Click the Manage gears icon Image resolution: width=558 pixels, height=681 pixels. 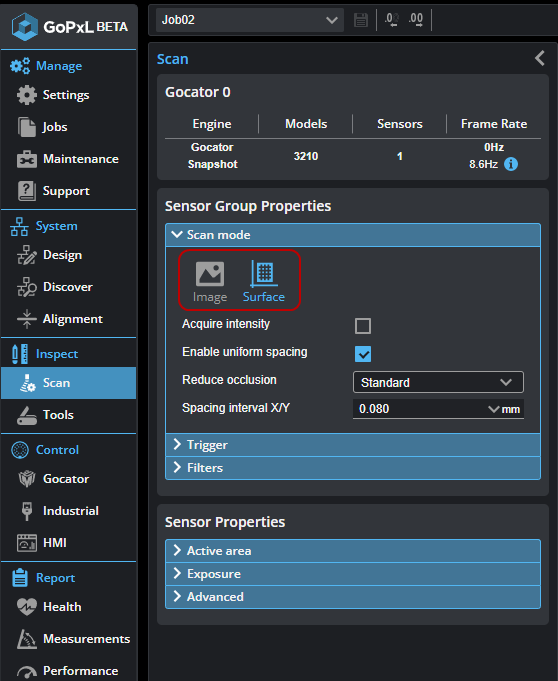(x=20, y=66)
